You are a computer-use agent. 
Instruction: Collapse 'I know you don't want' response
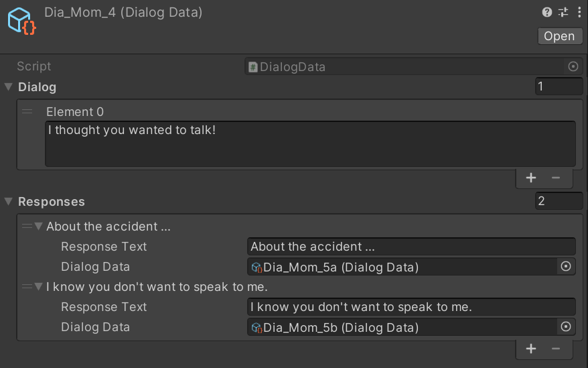(x=38, y=286)
